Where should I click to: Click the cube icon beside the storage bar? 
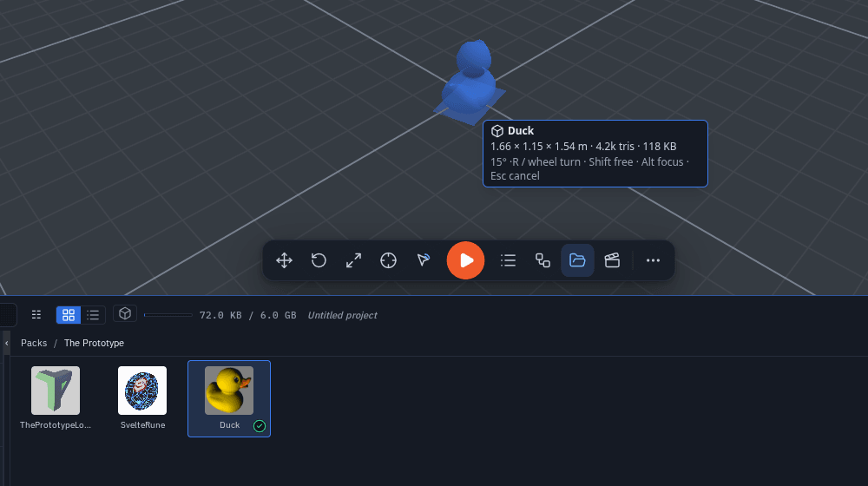(x=125, y=314)
